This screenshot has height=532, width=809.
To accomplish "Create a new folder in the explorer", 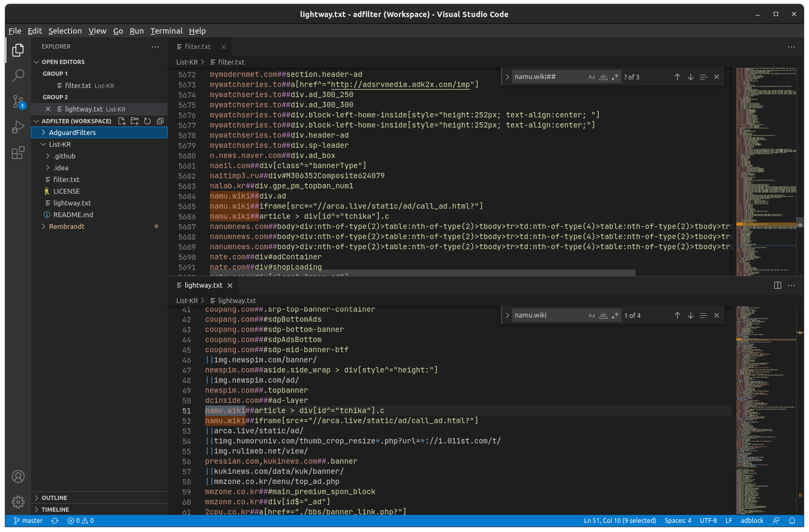I will [135, 121].
